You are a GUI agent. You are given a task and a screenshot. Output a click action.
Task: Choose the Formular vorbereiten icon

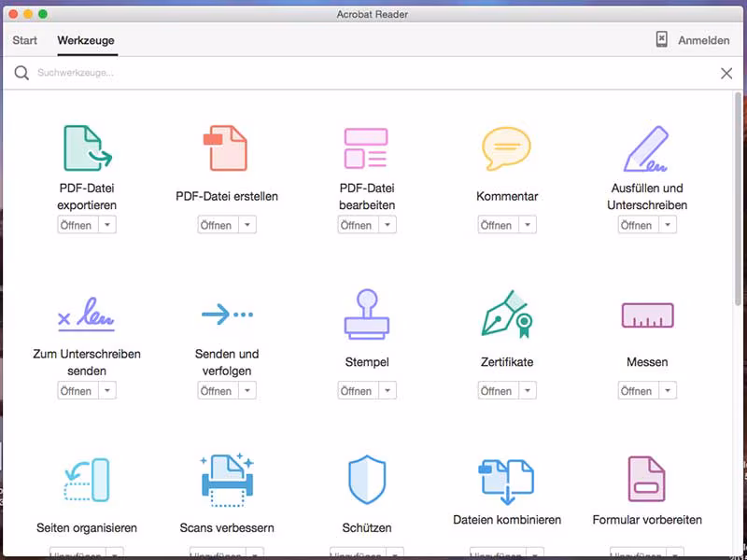(646, 479)
